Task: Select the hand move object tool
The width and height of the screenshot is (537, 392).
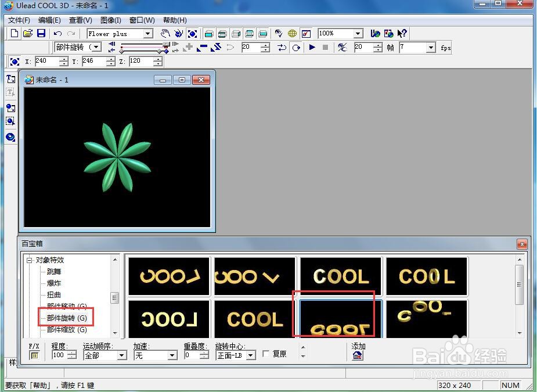Action: [165, 34]
